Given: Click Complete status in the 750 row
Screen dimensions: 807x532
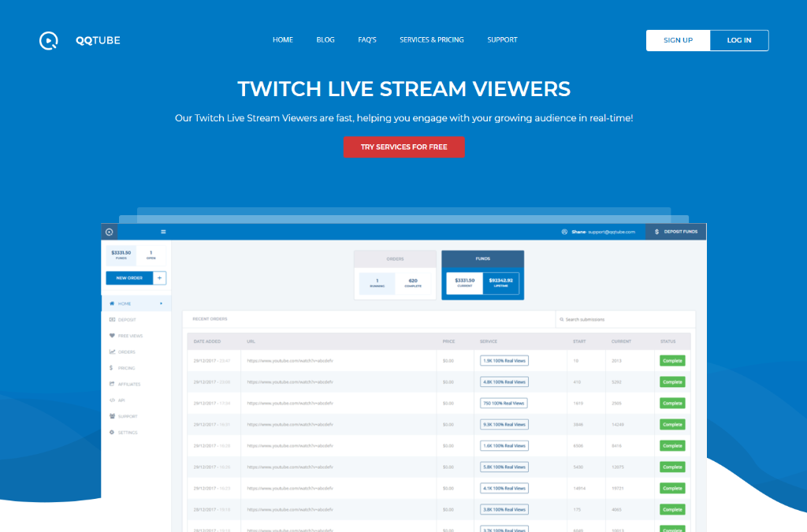Looking at the screenshot, I should point(672,404).
